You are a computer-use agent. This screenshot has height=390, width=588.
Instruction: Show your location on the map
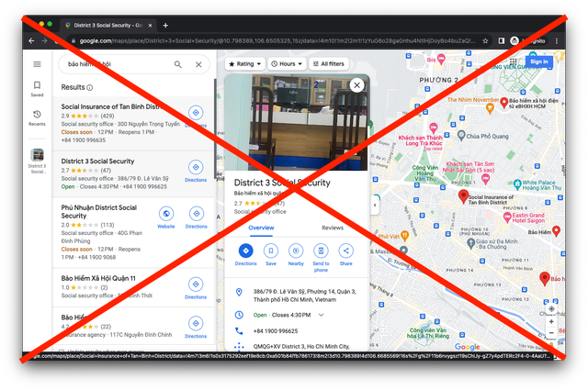point(551,308)
